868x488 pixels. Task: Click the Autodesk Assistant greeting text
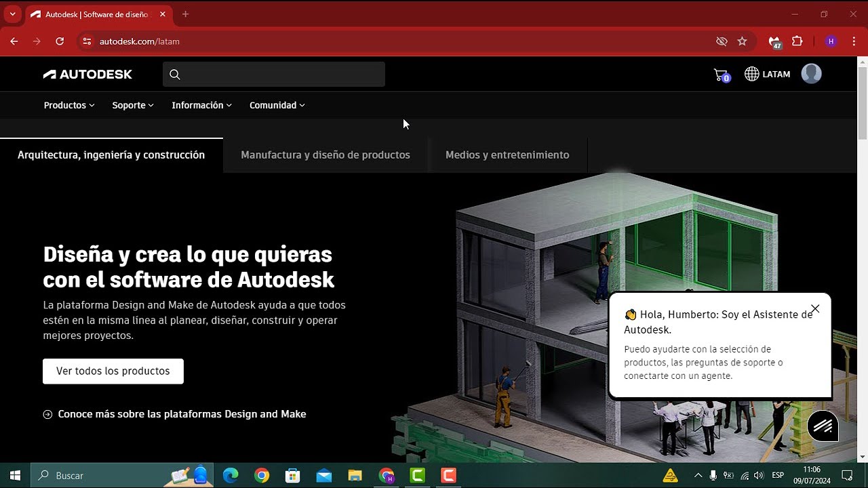[x=718, y=322]
